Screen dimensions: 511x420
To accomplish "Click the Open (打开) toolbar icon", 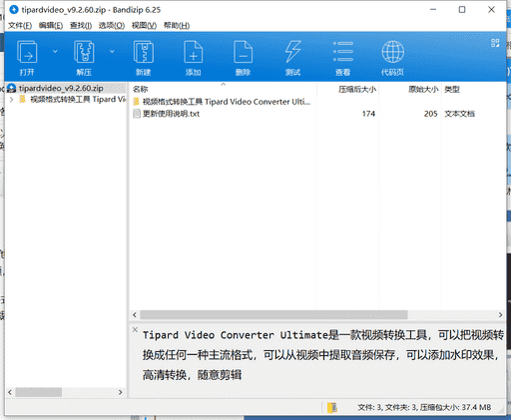I will point(27,52).
